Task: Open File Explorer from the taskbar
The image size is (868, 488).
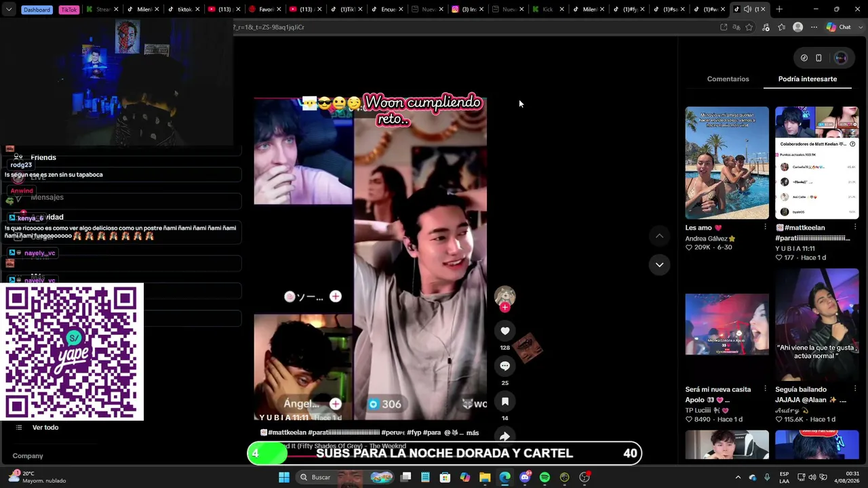Action: pyautogui.click(x=485, y=477)
